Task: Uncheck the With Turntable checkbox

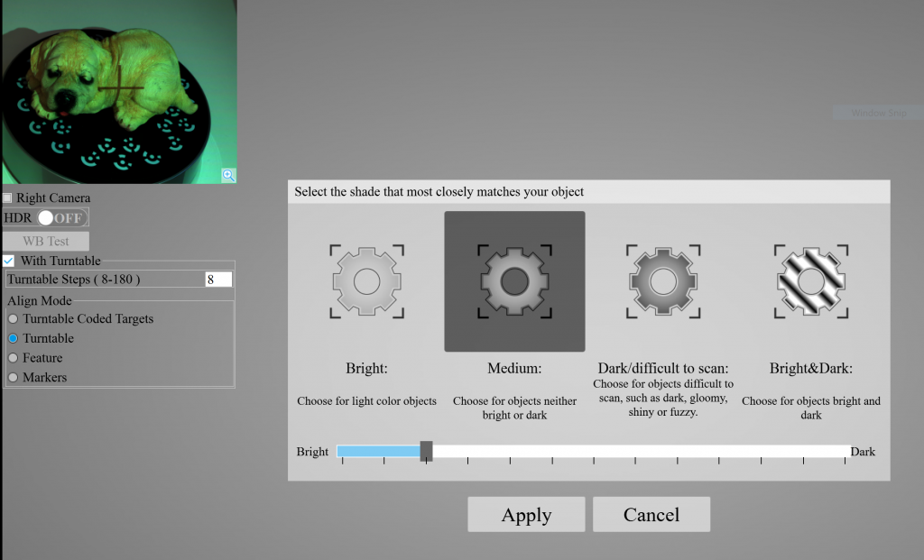Action: point(9,261)
